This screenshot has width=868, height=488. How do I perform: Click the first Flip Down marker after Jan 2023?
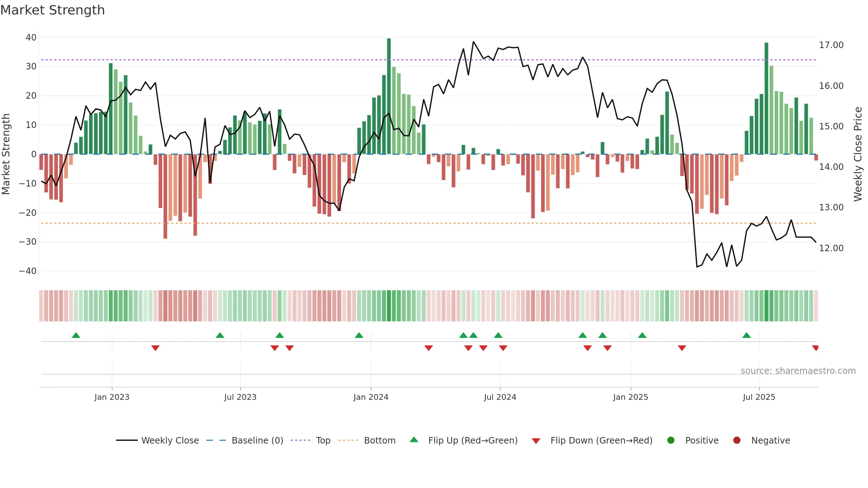[x=156, y=348]
